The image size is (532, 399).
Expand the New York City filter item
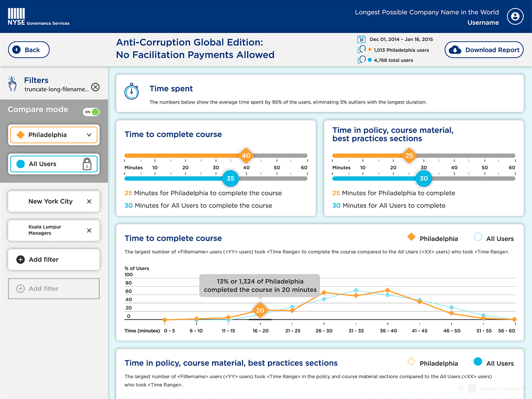click(50, 202)
